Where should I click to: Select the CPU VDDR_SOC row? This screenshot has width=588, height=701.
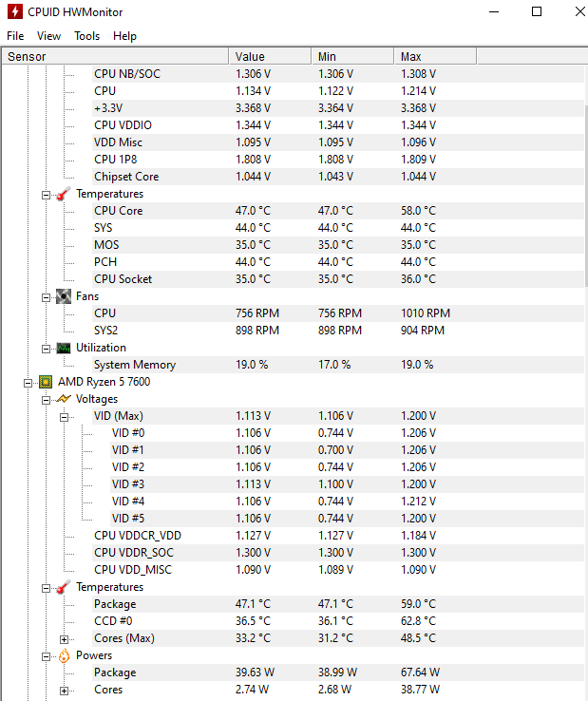pos(338,553)
